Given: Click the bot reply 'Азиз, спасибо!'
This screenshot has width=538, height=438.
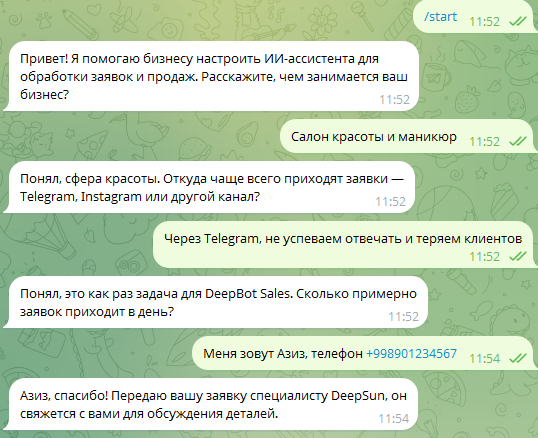Looking at the screenshot, I should pos(213,405).
